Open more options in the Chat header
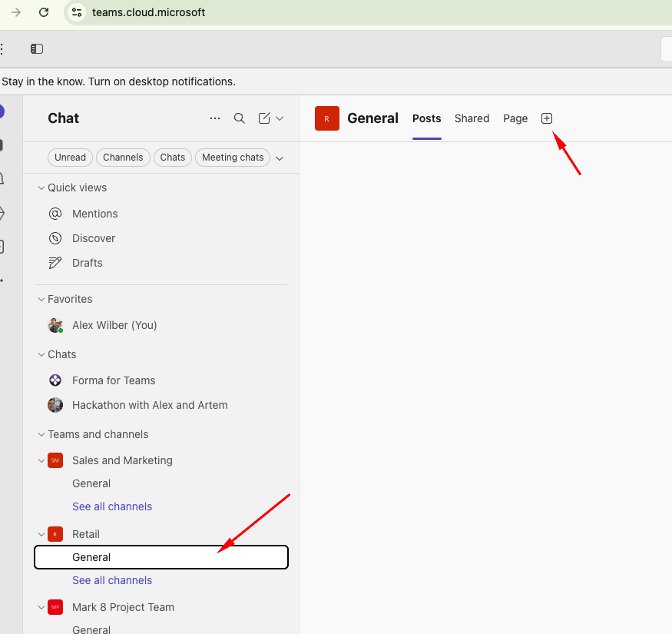672x634 pixels. click(215, 118)
